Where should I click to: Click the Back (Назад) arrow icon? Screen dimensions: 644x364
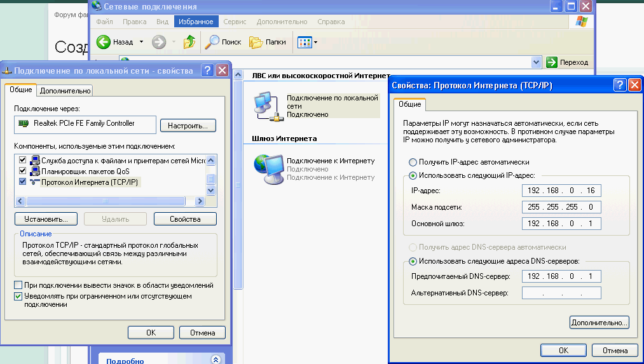[104, 42]
